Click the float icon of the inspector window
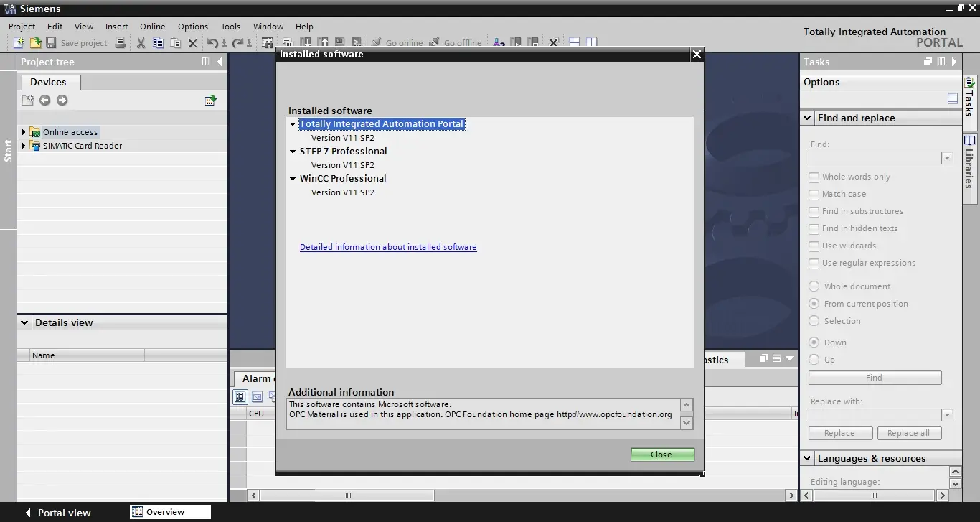The height and width of the screenshot is (522, 980). pyautogui.click(x=763, y=358)
